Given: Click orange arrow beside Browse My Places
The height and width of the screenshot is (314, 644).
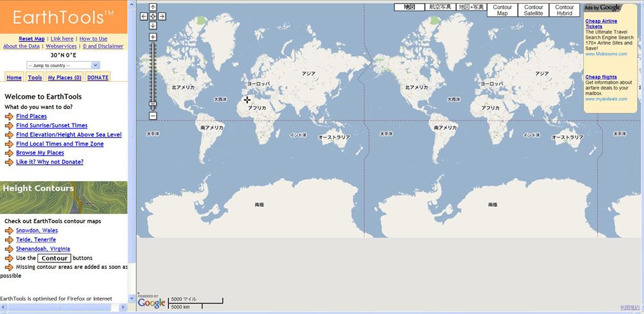Looking at the screenshot, I should coord(9,153).
